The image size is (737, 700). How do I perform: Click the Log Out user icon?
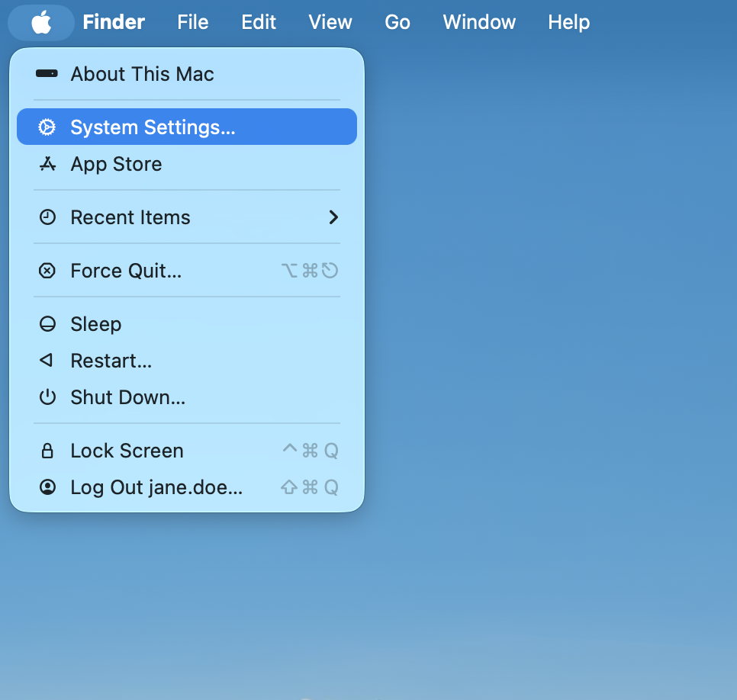point(47,486)
